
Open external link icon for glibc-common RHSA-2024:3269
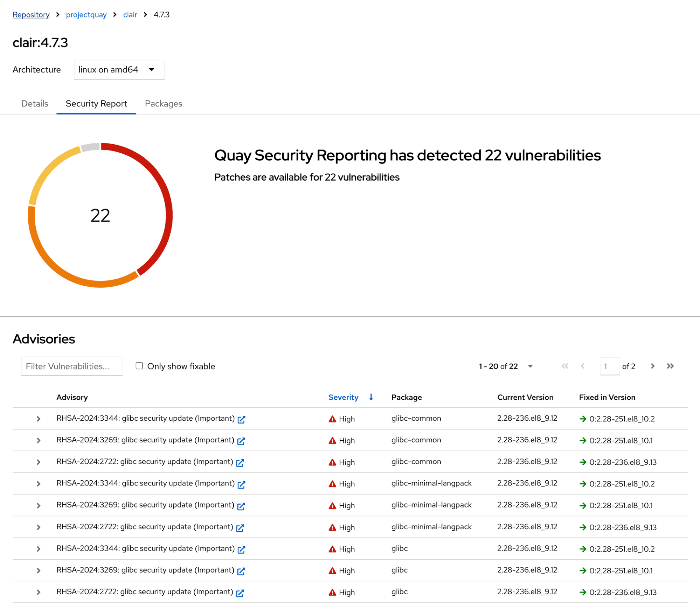pos(241,441)
